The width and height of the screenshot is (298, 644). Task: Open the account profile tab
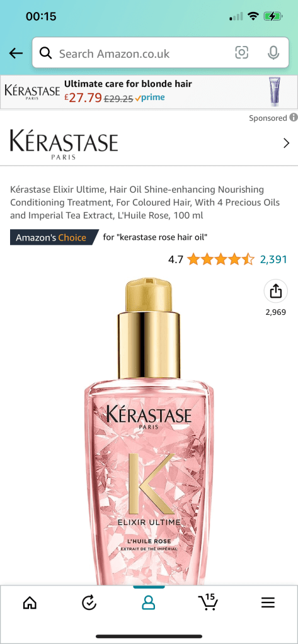coord(149,602)
